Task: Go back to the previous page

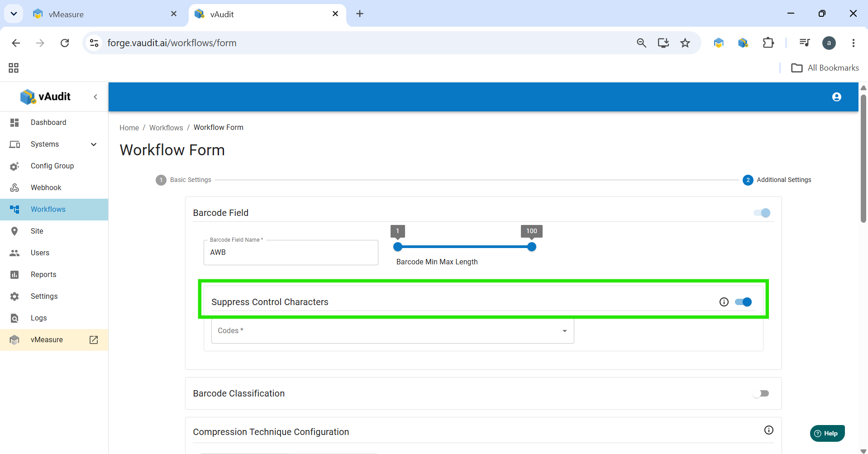Action: point(16,43)
